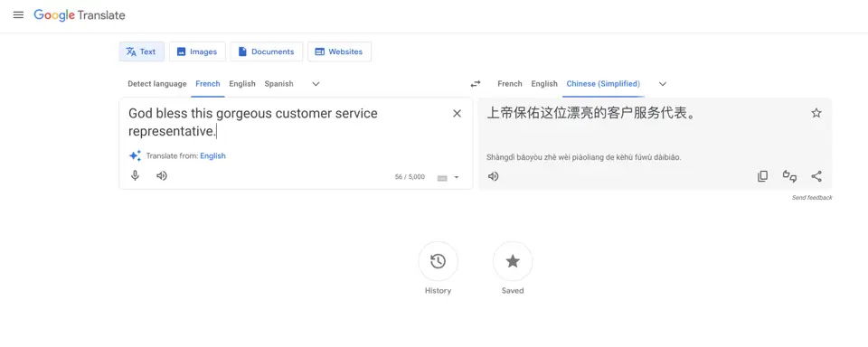Click the Google Translate logo
This screenshot has width=868, height=347.
coord(80,15)
